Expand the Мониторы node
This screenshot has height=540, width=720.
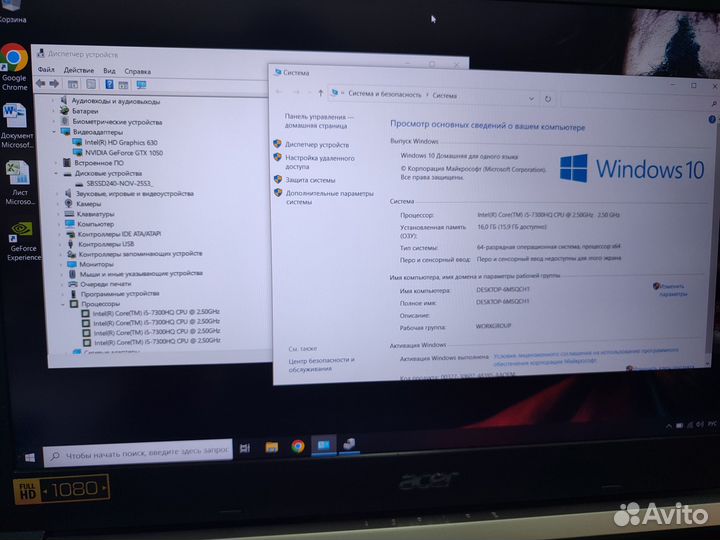point(61,264)
